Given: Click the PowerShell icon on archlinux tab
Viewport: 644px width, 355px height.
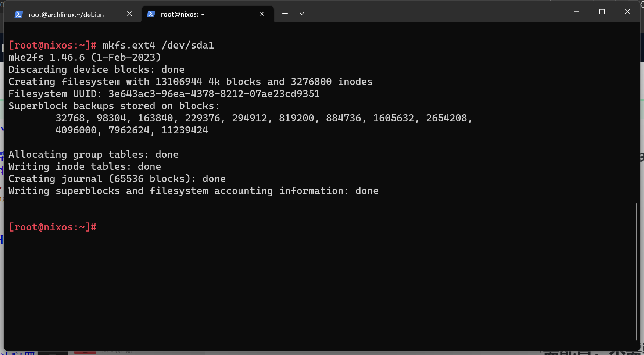Looking at the screenshot, I should [x=19, y=14].
